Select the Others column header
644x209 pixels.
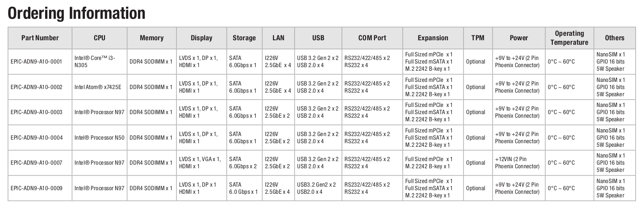(615, 38)
